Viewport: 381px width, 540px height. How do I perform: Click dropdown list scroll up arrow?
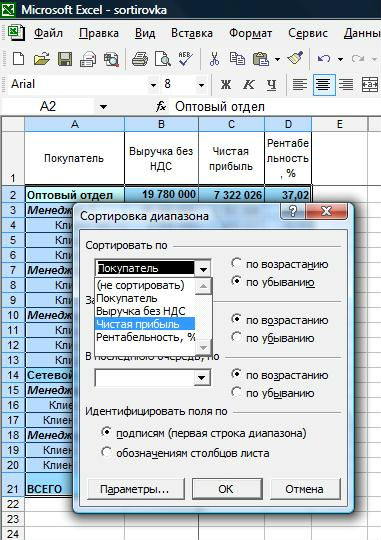coord(203,287)
